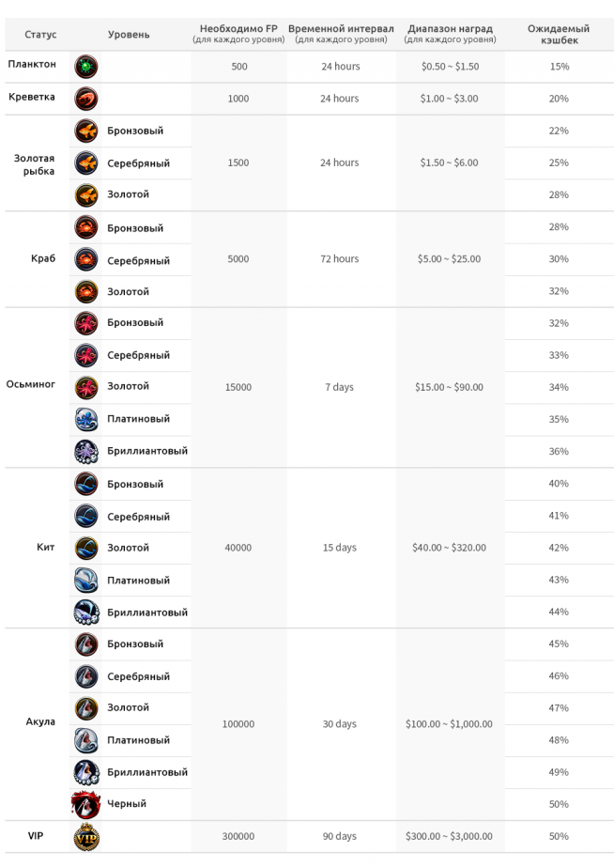Click the Кит Бриллиантовый whale icon
Screen dimensions: 614x868
click(86, 612)
